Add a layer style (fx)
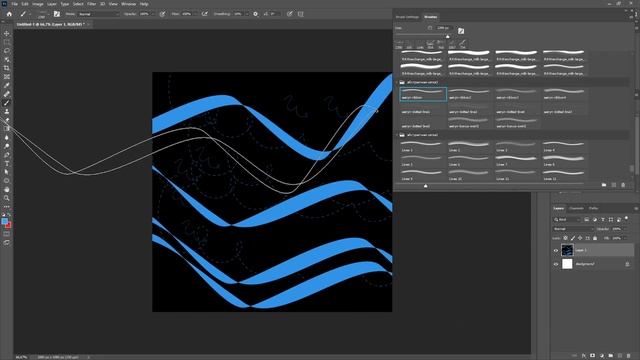Screen dimensions: 640x360 584,356
